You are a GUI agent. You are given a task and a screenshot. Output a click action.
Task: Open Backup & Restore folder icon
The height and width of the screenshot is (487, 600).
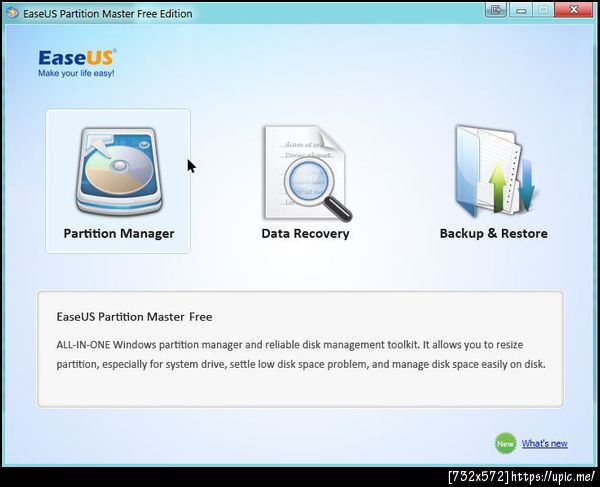[495, 171]
